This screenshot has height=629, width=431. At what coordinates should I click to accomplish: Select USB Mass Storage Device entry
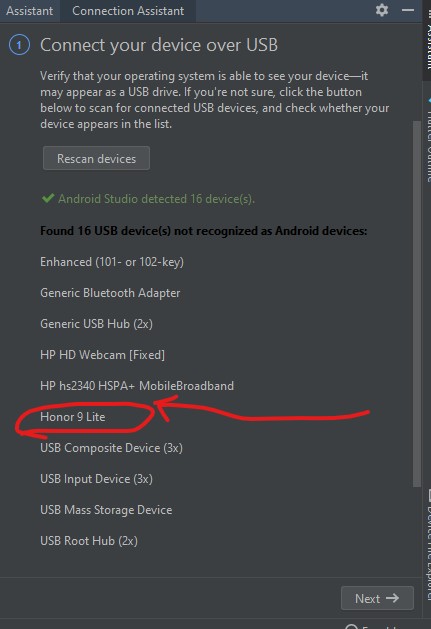coord(106,510)
